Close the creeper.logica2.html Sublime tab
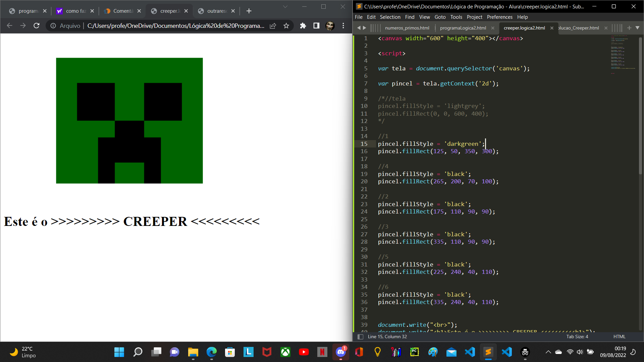The image size is (644, 362). (552, 28)
